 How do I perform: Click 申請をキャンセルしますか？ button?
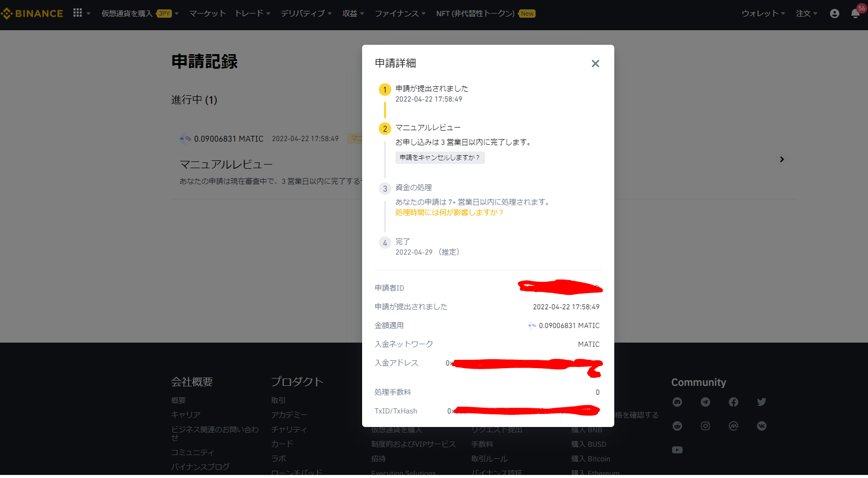pyautogui.click(x=440, y=157)
